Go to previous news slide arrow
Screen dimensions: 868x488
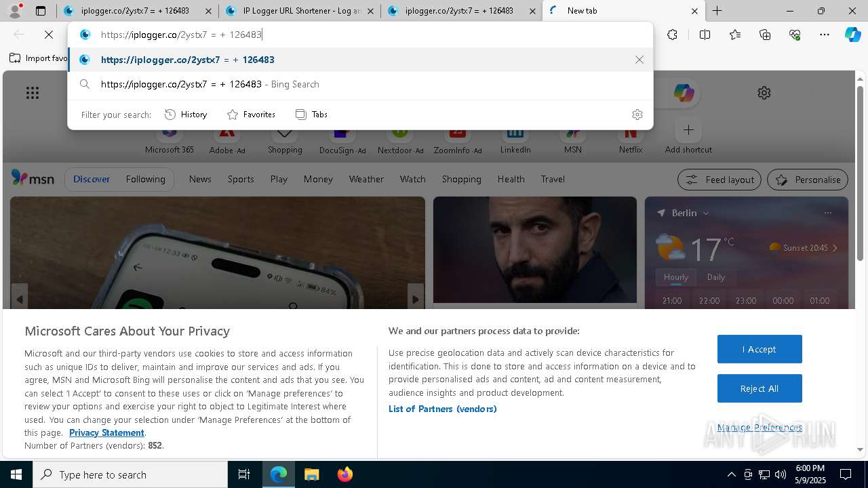pyautogui.click(x=20, y=299)
